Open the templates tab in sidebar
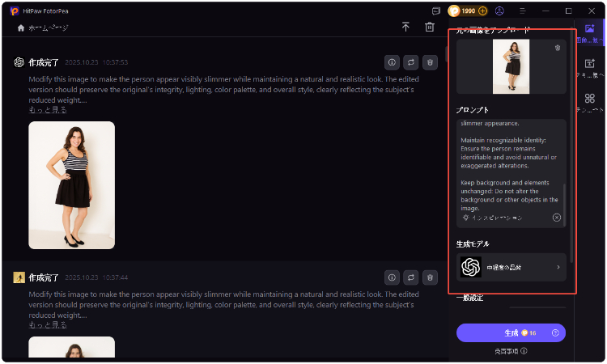The height and width of the screenshot is (364, 607). (x=590, y=103)
